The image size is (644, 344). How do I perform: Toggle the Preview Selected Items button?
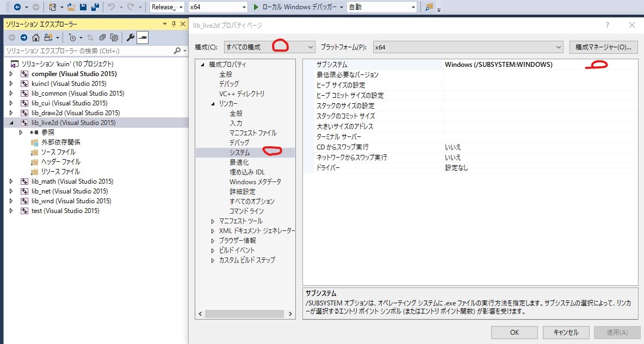coord(143,37)
